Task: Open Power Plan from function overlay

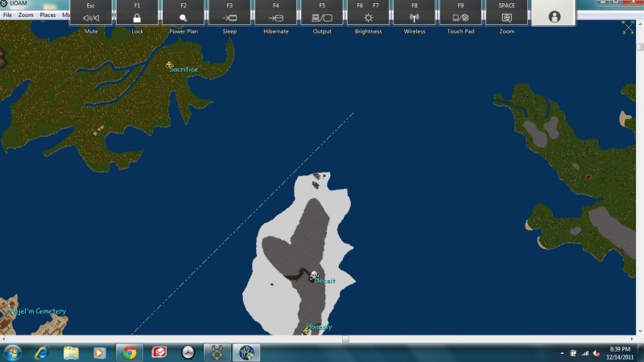Action: coord(184,17)
